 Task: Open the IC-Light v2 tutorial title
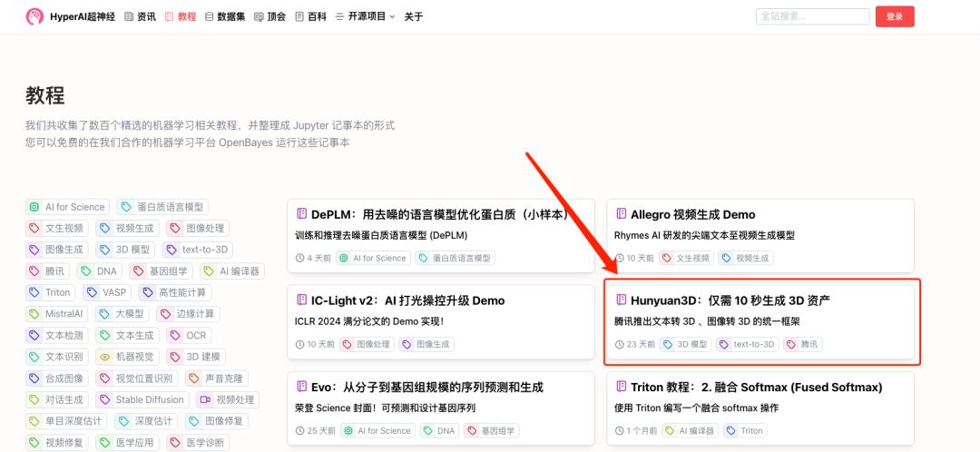[408, 300]
